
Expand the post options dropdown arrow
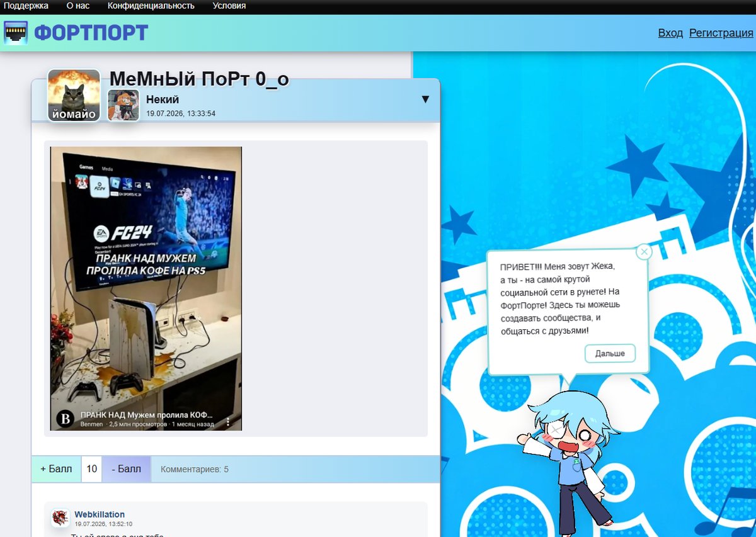point(425,99)
